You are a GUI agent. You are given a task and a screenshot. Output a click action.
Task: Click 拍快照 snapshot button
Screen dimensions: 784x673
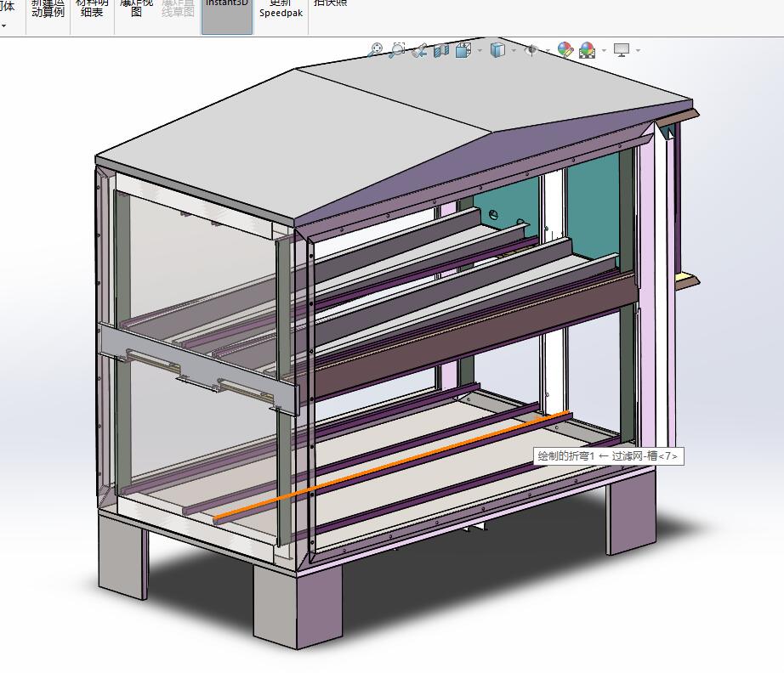(331, 4)
